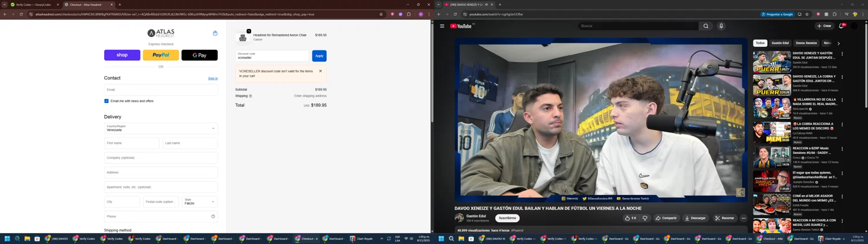This screenshot has height=244, width=868.
Task: Open the YouTube account avatar menu
Action: 854,26
